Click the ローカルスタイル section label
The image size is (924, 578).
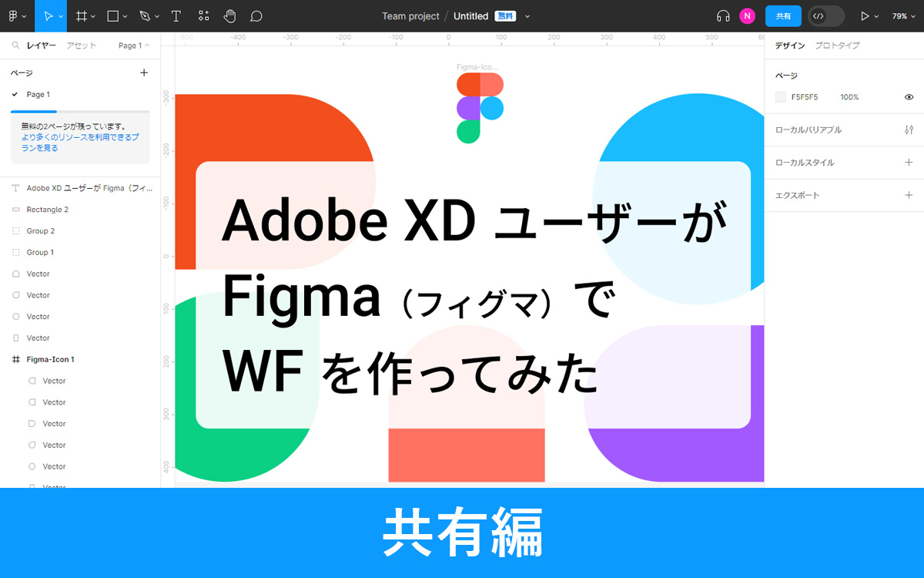(805, 163)
